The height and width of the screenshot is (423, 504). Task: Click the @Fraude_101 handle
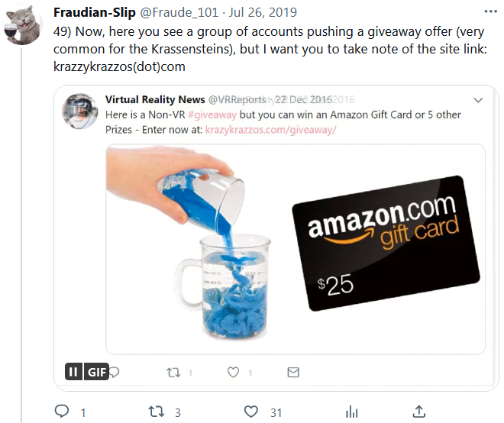click(x=179, y=12)
